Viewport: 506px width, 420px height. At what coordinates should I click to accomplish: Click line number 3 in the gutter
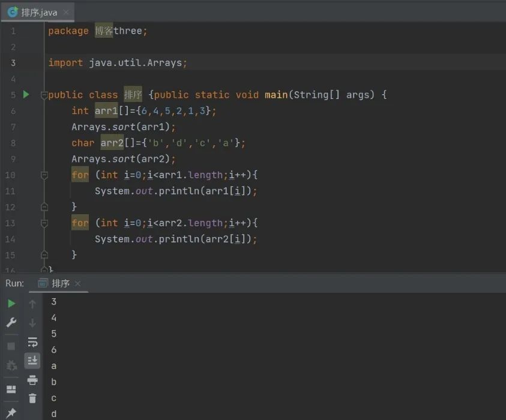point(13,63)
